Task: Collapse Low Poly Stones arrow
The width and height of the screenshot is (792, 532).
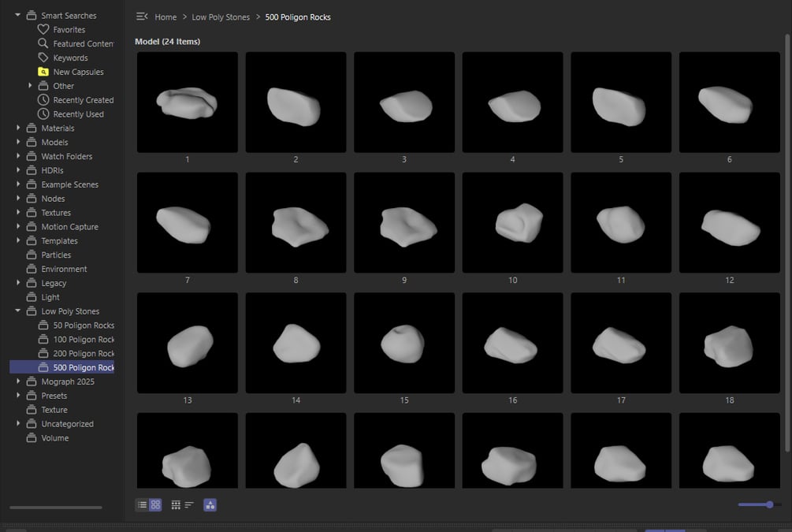Action: [17, 311]
